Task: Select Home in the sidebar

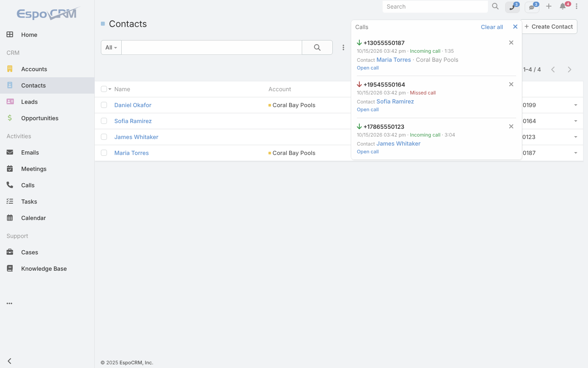Action: (x=47, y=35)
